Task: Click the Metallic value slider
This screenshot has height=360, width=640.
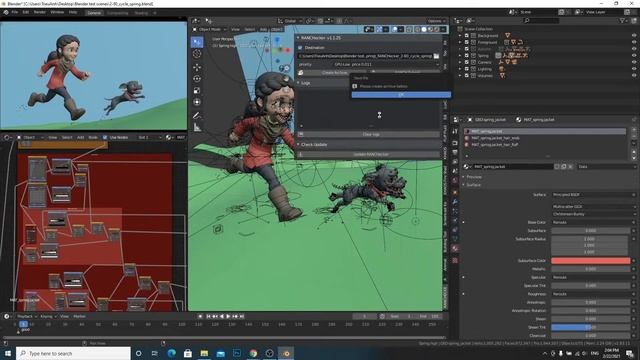Action: (x=591, y=269)
